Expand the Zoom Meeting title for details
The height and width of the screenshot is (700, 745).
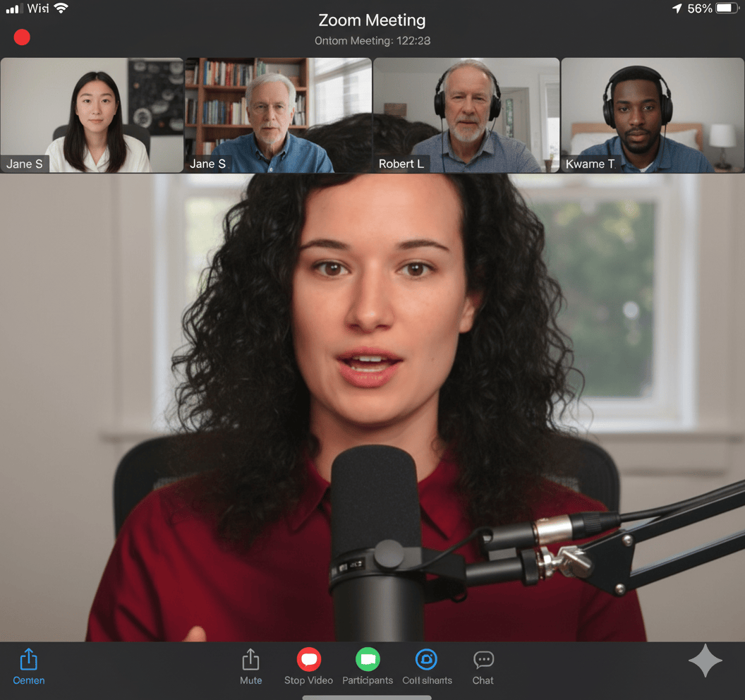372,20
